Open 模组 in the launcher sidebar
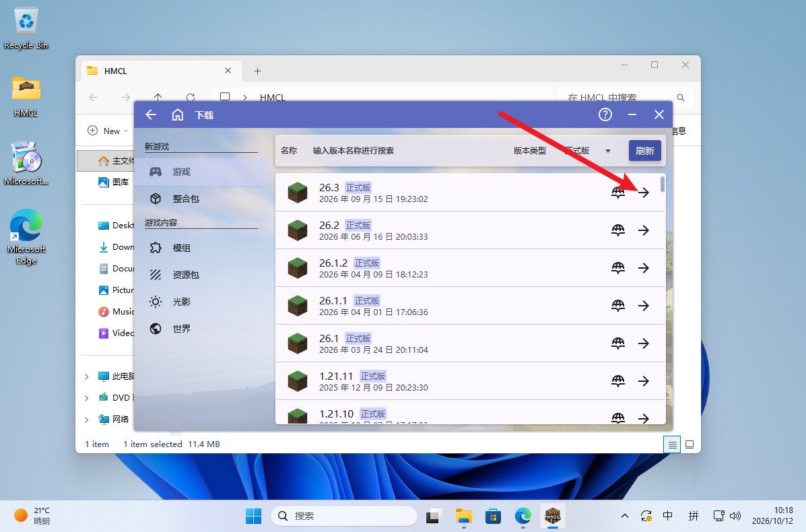This screenshot has width=806, height=532. 201,248
